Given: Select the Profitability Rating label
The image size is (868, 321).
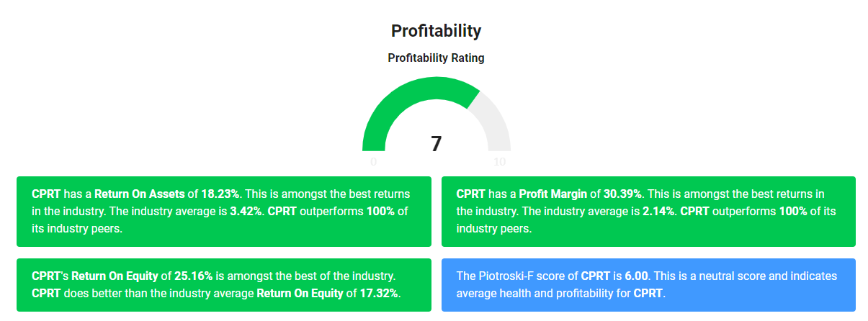Looking at the screenshot, I should pyautogui.click(x=436, y=58).
